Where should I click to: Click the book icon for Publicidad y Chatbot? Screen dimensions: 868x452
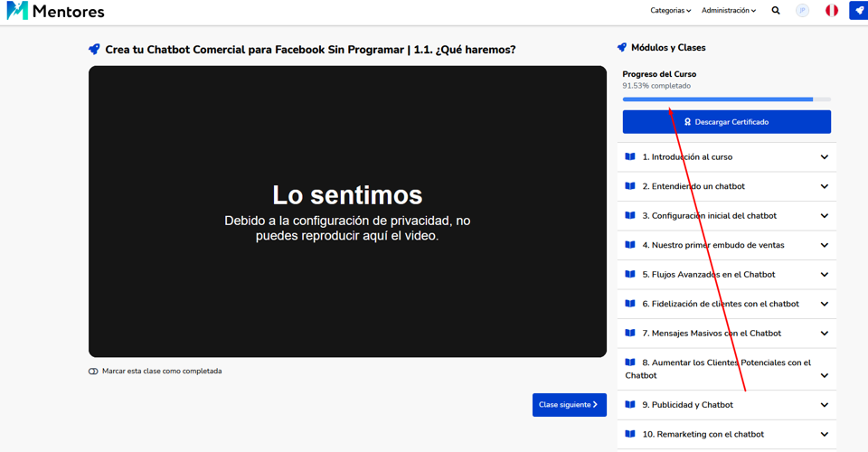(630, 404)
